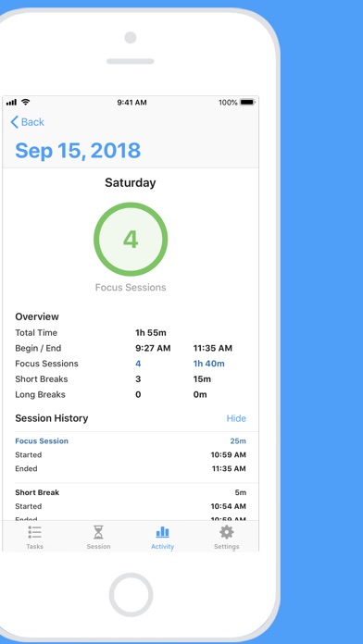The width and height of the screenshot is (363, 644).
Task: Tap the Back chevron arrow
Action: 15,122
